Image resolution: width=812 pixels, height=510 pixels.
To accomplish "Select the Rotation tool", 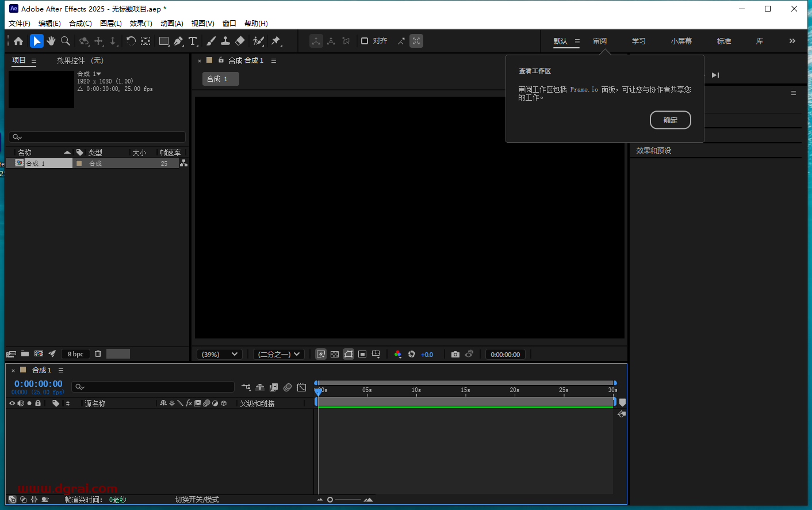I will pos(131,41).
